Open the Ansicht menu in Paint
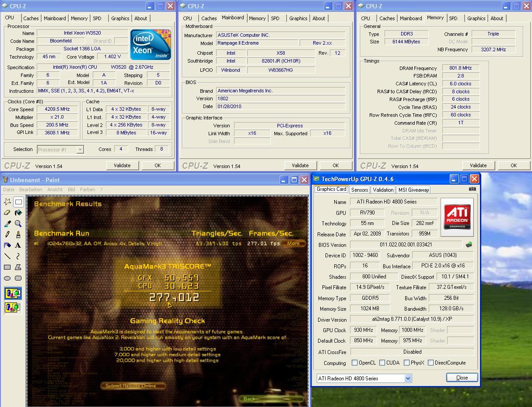The height and width of the screenshot is (407, 532). (55, 189)
